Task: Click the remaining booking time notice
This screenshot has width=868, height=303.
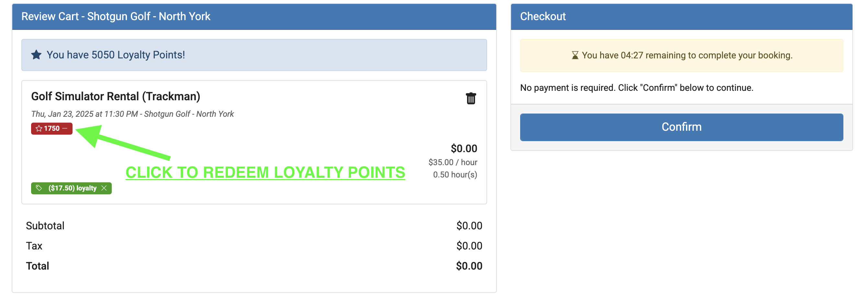Action: click(x=687, y=55)
